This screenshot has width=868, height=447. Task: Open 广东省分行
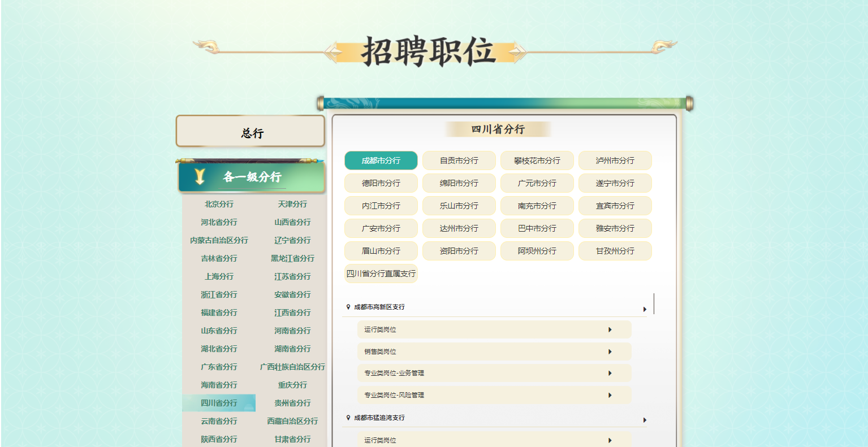(219, 367)
